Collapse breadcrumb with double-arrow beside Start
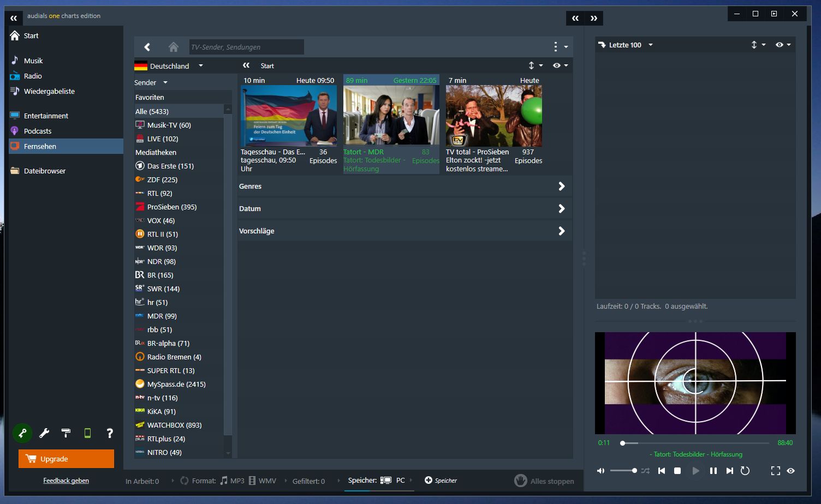Viewport: 821px width, 504px height. (246, 65)
